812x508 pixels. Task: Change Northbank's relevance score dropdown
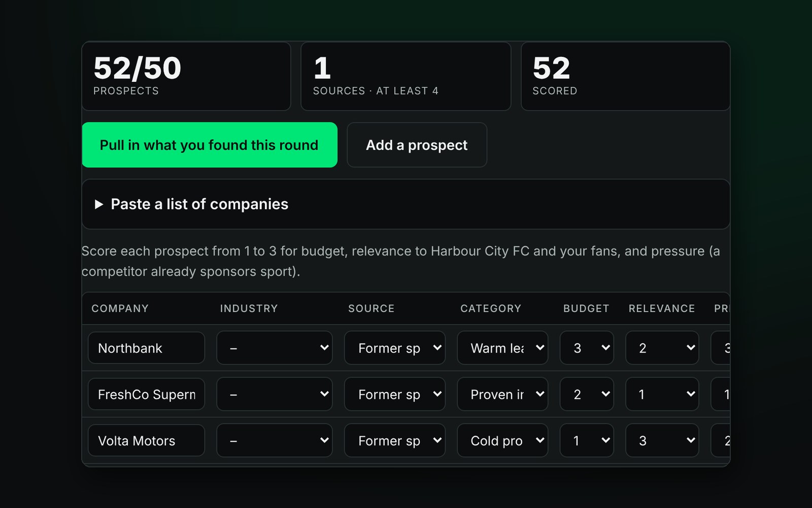point(662,348)
